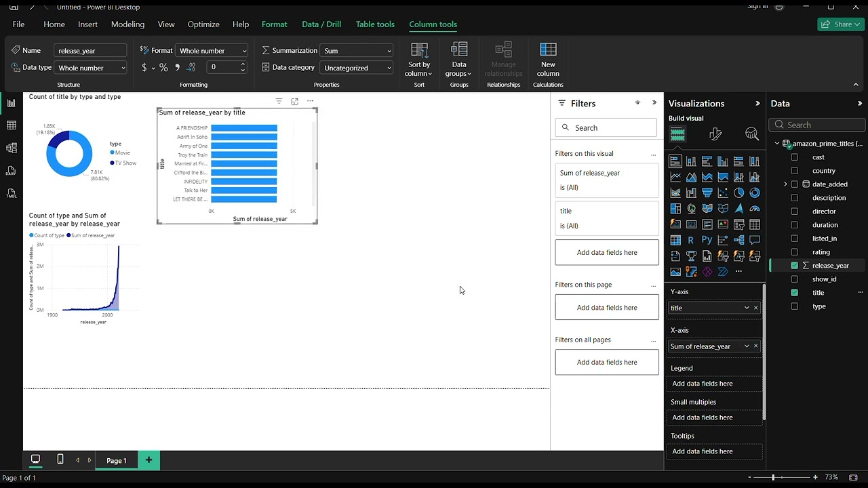This screenshot has height=488, width=868.
Task: Add a new page with plus button
Action: (149, 460)
